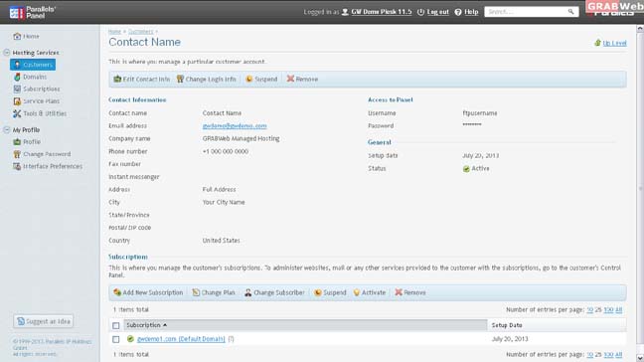Click the Domains sidebar icon

[17, 77]
